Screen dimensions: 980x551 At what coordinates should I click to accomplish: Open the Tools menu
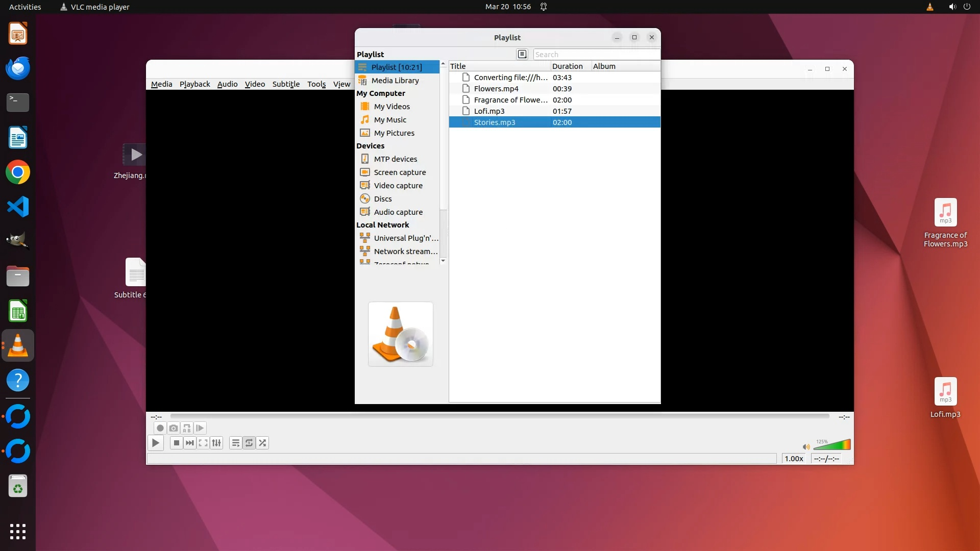(x=316, y=84)
